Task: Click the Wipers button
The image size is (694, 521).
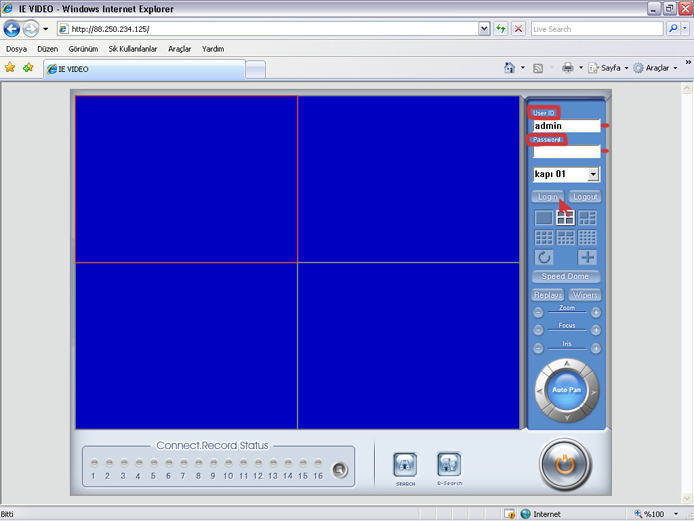Action: point(585,295)
